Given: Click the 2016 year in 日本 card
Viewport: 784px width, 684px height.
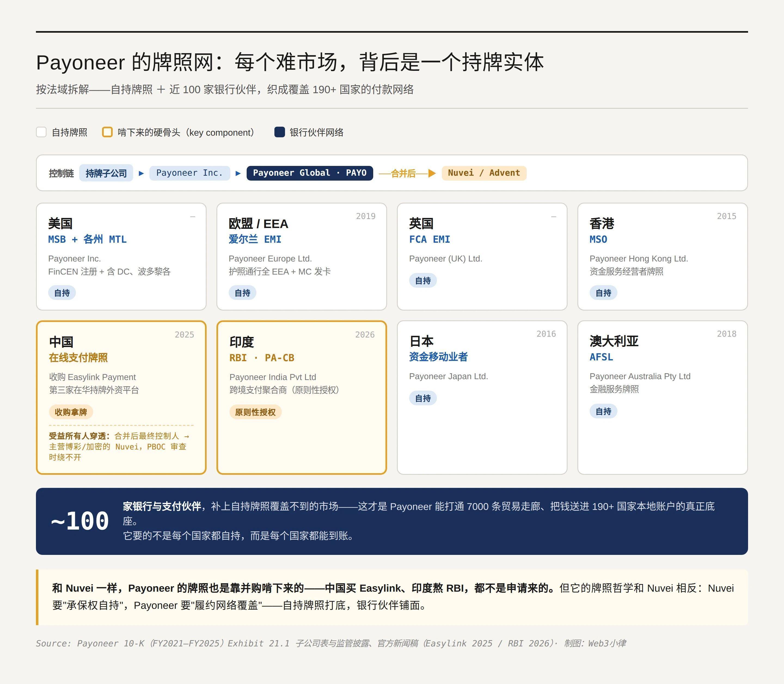Looking at the screenshot, I should point(546,334).
